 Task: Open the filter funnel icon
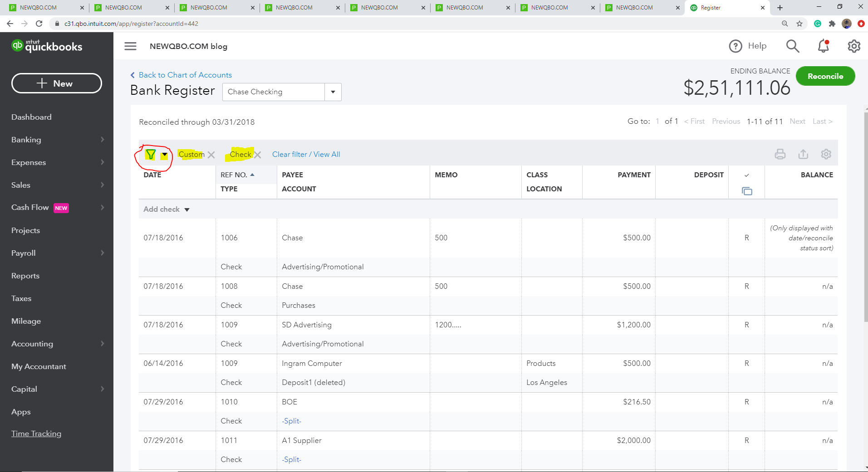151,155
